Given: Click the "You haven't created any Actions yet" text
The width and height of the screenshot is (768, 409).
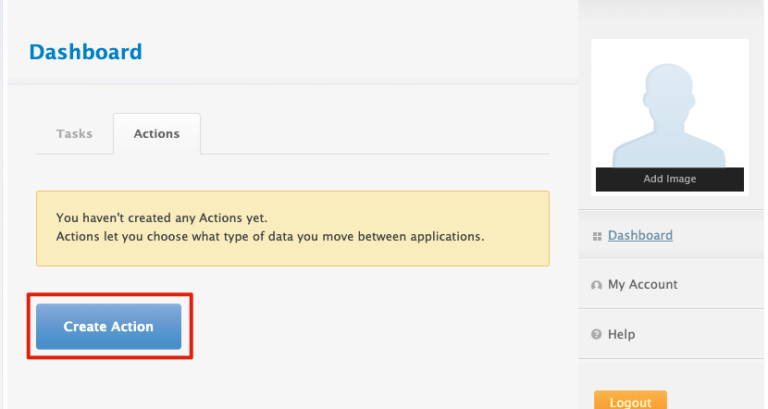Looking at the screenshot, I should (x=162, y=217).
